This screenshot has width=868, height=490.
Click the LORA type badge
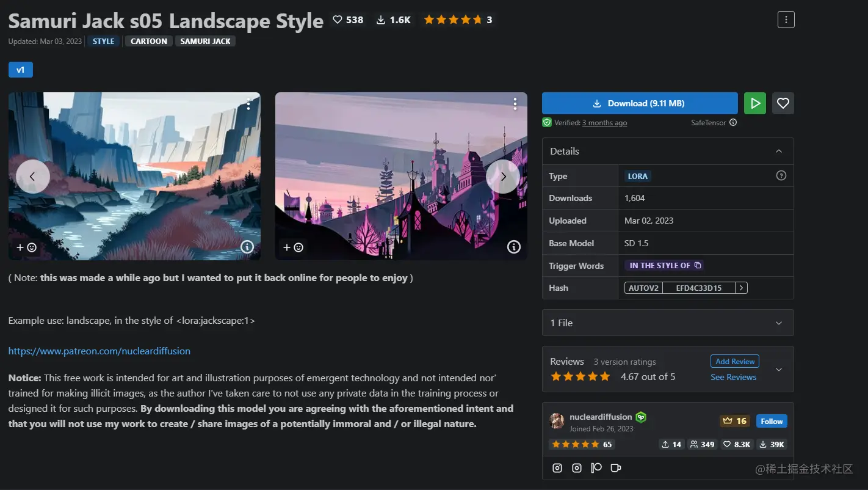[638, 176]
